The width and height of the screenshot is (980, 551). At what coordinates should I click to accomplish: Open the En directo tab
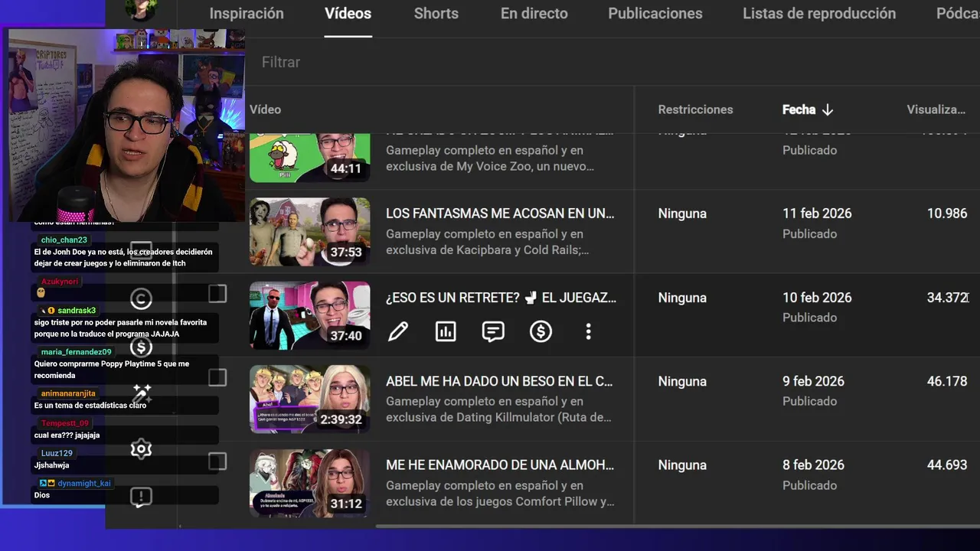pyautogui.click(x=534, y=14)
